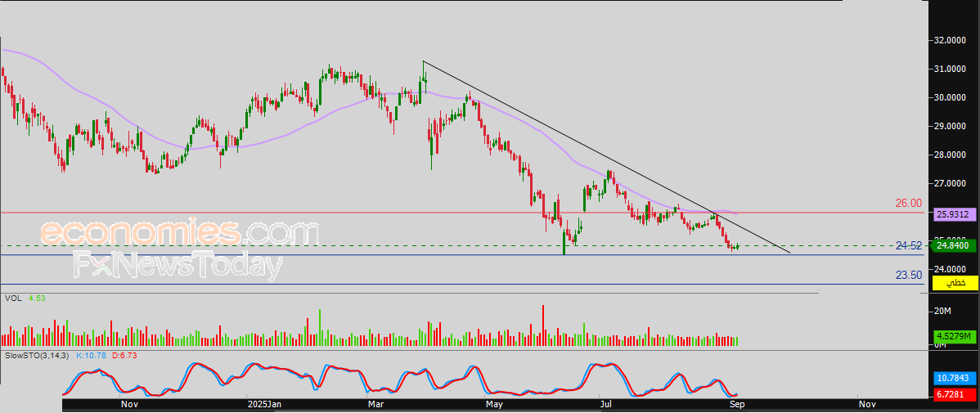
Task: Click the 4.53 volume reading next to VOL
Action: pos(37,299)
